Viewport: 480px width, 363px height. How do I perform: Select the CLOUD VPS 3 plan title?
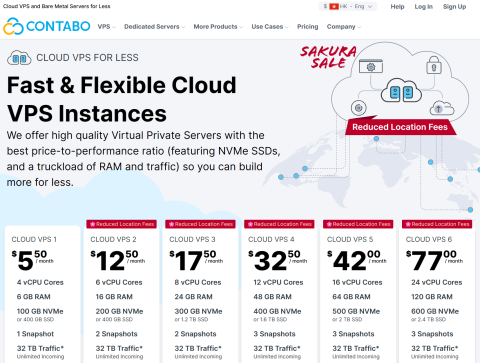pos(192,239)
